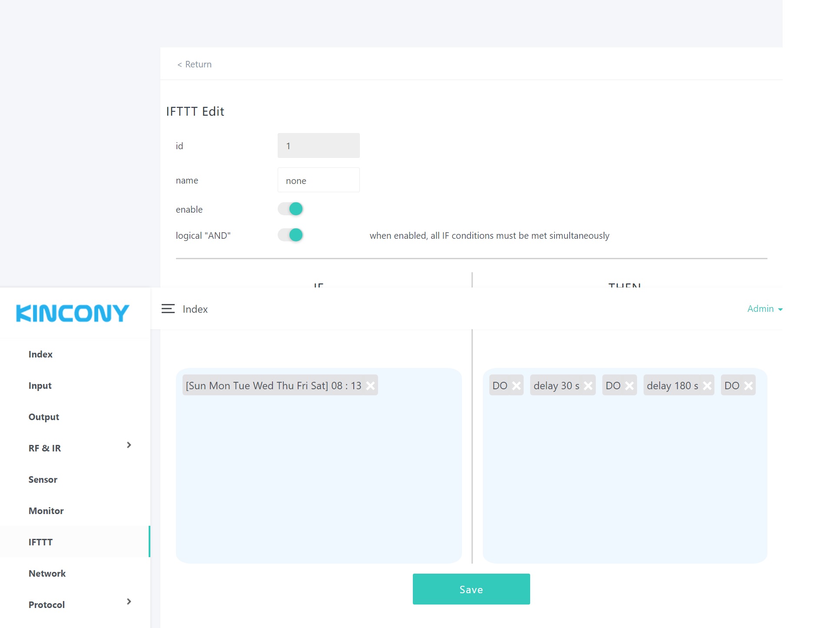Open the Monitor sidebar item
Screen dimensions: 840x628
46,511
